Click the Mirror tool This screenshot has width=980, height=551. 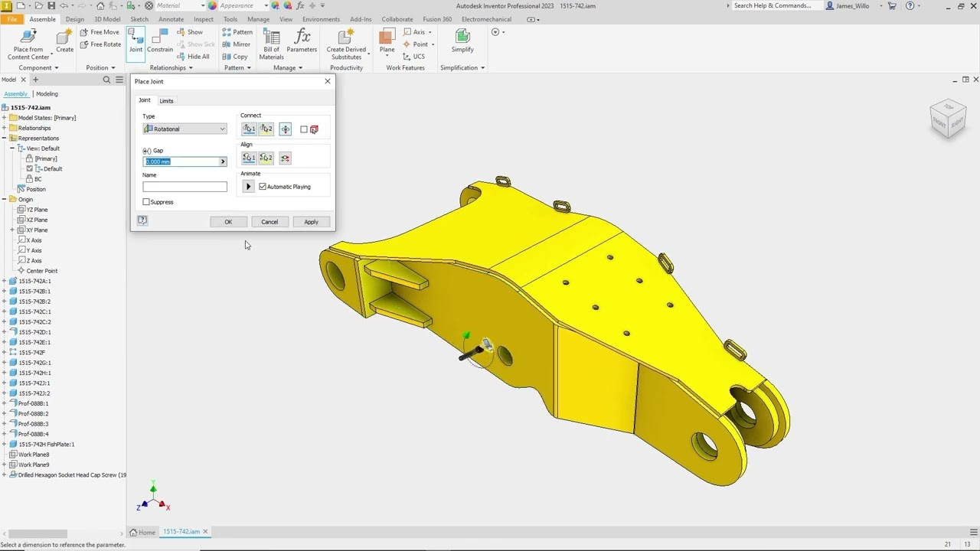237,44
